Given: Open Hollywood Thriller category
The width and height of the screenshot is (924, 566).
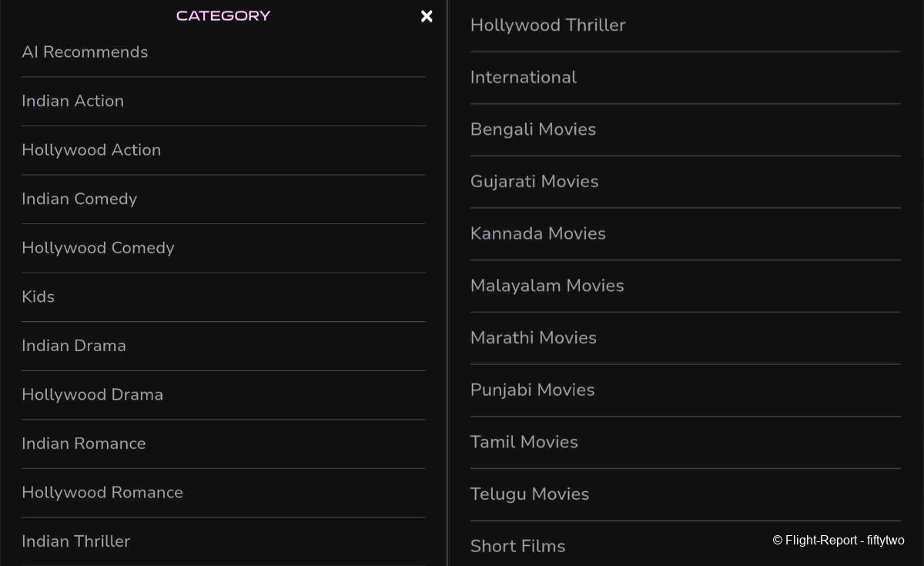Looking at the screenshot, I should point(547,25).
